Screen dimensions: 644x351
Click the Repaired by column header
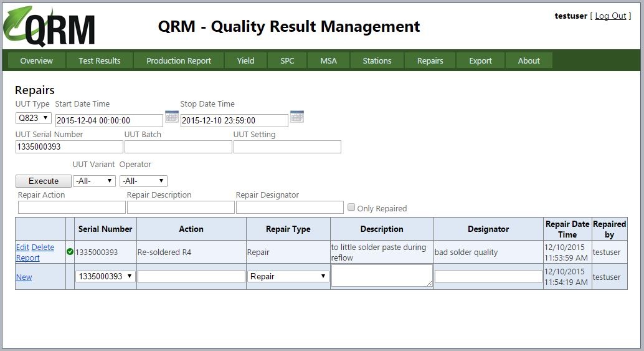[x=610, y=229]
